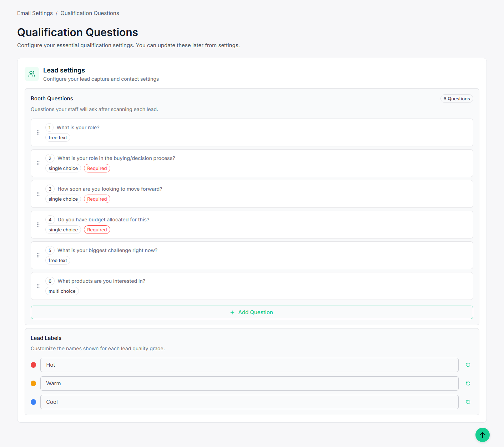Click question number 1 badge
The width and height of the screenshot is (504, 447).
coord(50,128)
